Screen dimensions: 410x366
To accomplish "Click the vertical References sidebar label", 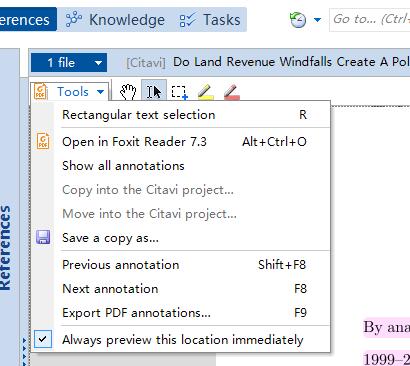I will click(x=6, y=247).
